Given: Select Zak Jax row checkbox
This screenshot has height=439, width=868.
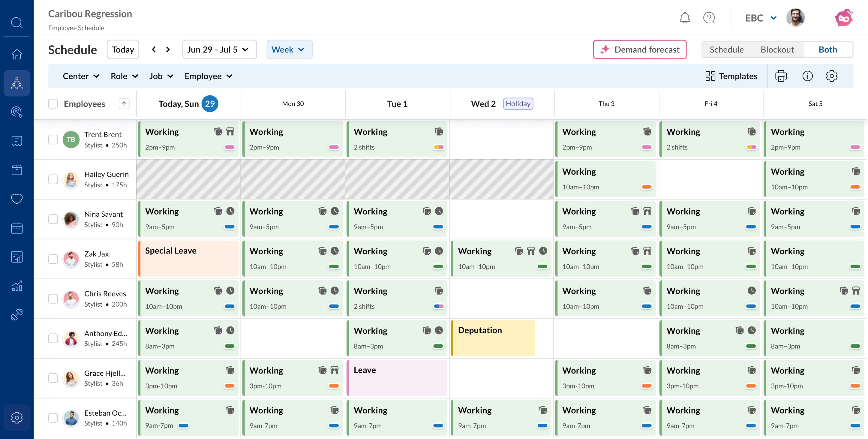Looking at the screenshot, I should pos(53,259).
